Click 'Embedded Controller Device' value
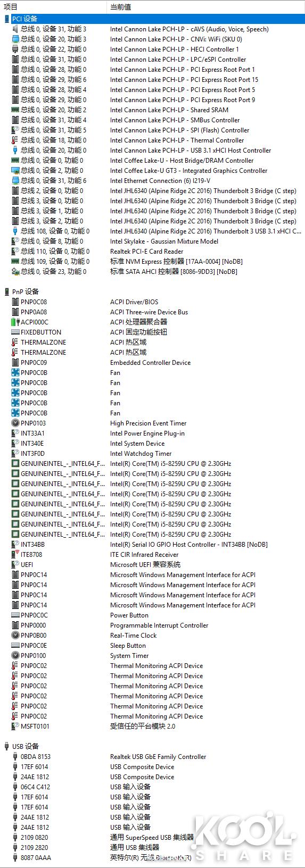305x868 pixels. (x=150, y=362)
